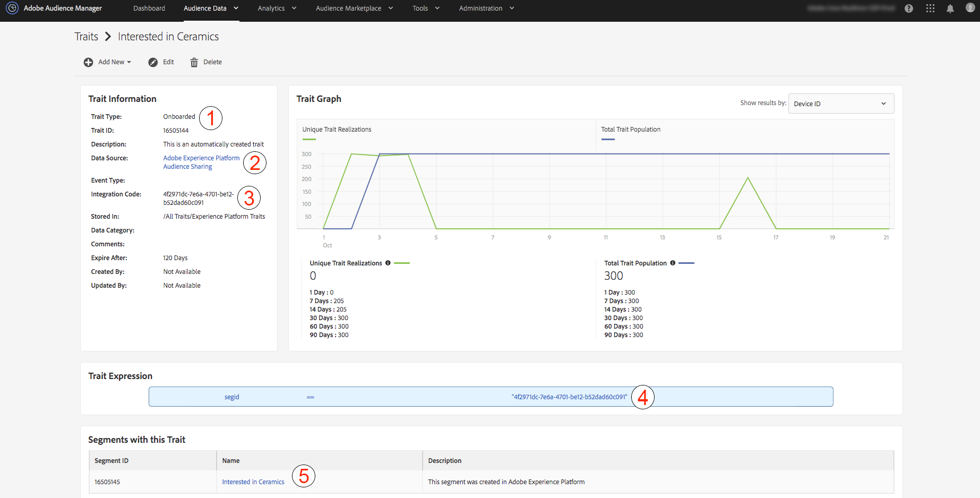
Task: Click "This is an automatically created trait" description
Action: [213, 144]
